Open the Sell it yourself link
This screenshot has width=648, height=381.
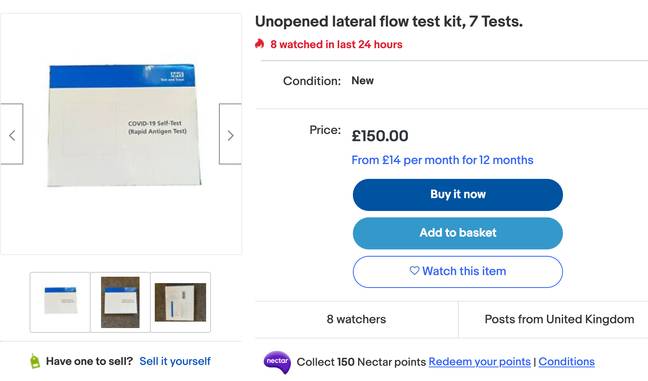pyautogui.click(x=175, y=361)
